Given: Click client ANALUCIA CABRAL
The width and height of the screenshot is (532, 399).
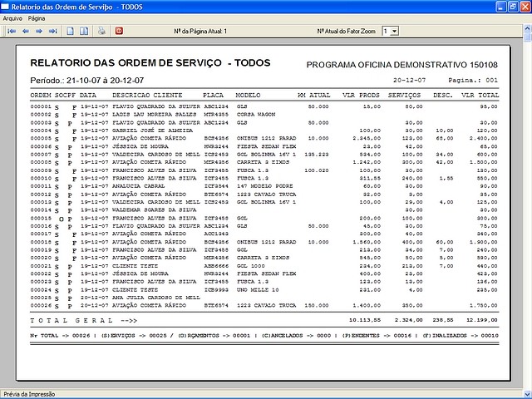Looking at the screenshot, I should pos(139,186).
